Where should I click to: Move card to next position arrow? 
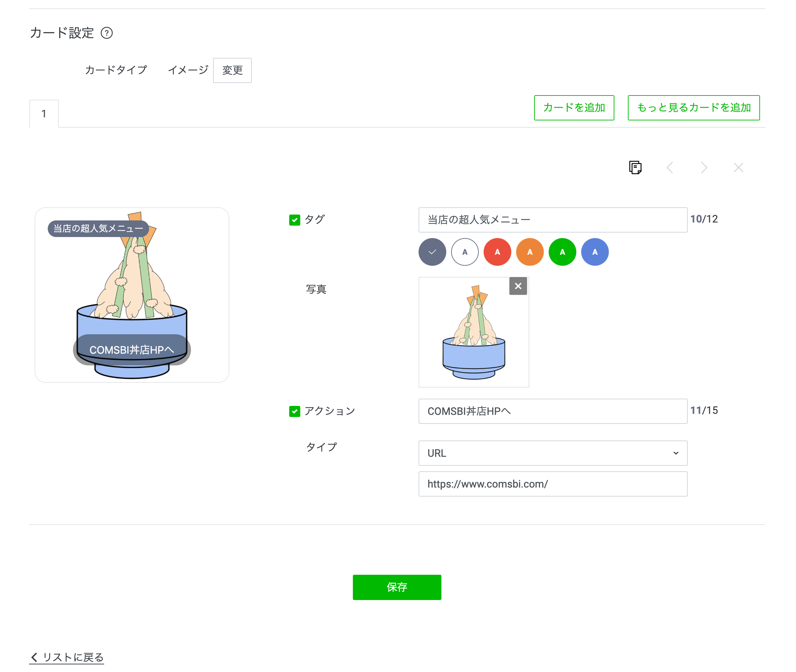704,167
